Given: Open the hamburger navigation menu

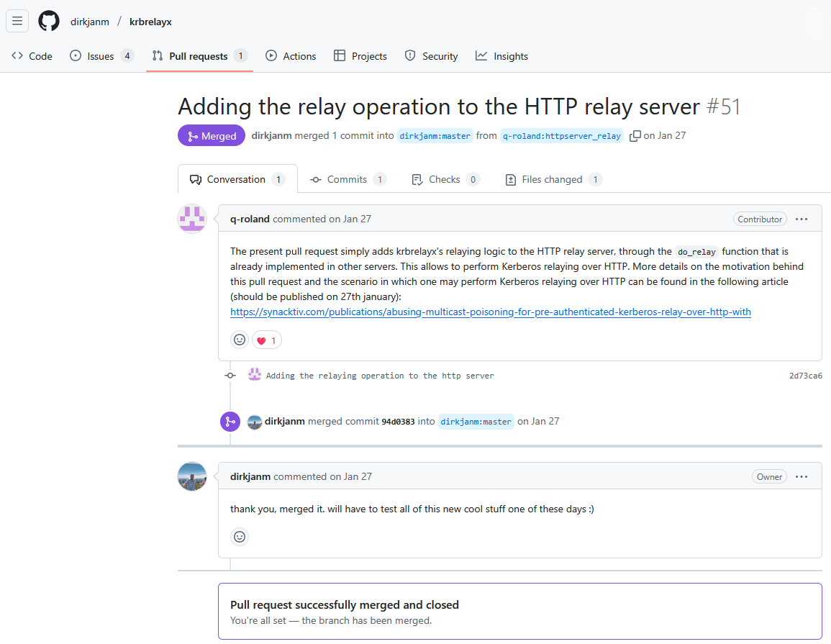Looking at the screenshot, I should tap(17, 21).
